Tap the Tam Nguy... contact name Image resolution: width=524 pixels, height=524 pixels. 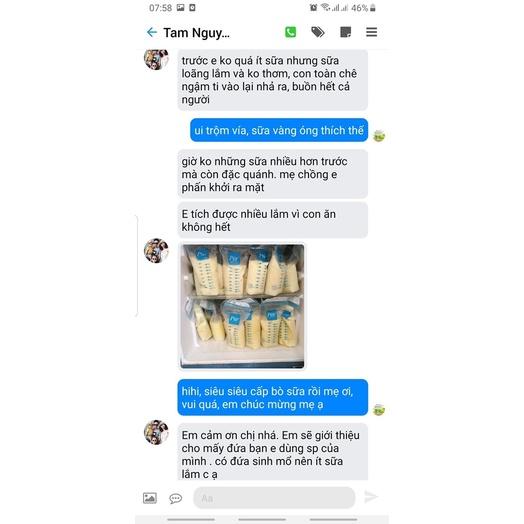196,33
